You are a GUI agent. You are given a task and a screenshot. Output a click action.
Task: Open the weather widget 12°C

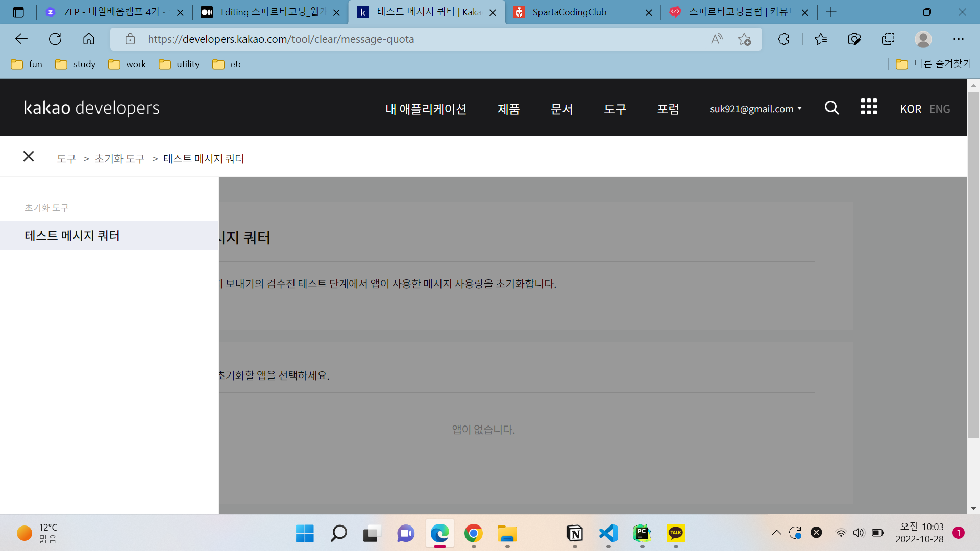point(37,533)
